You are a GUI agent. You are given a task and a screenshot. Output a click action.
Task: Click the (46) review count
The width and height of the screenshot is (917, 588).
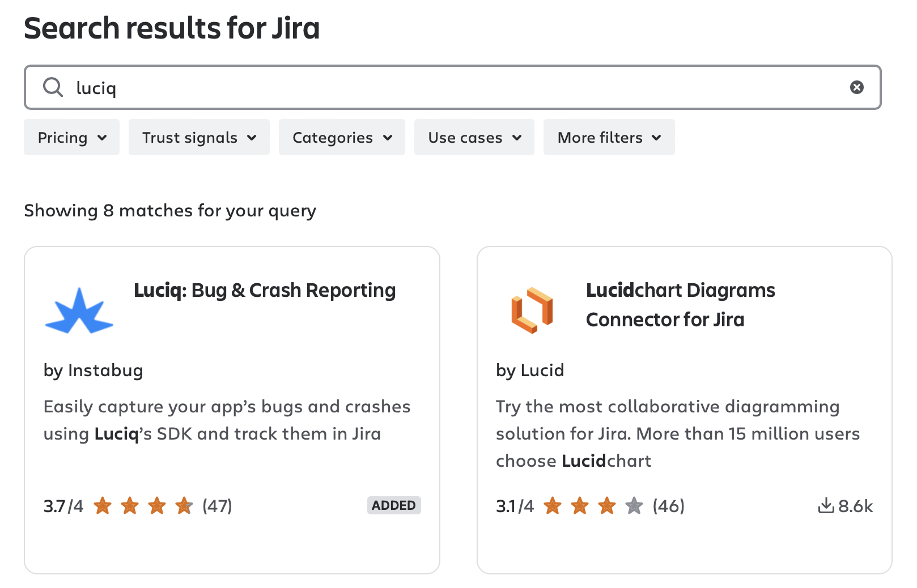[x=669, y=506]
